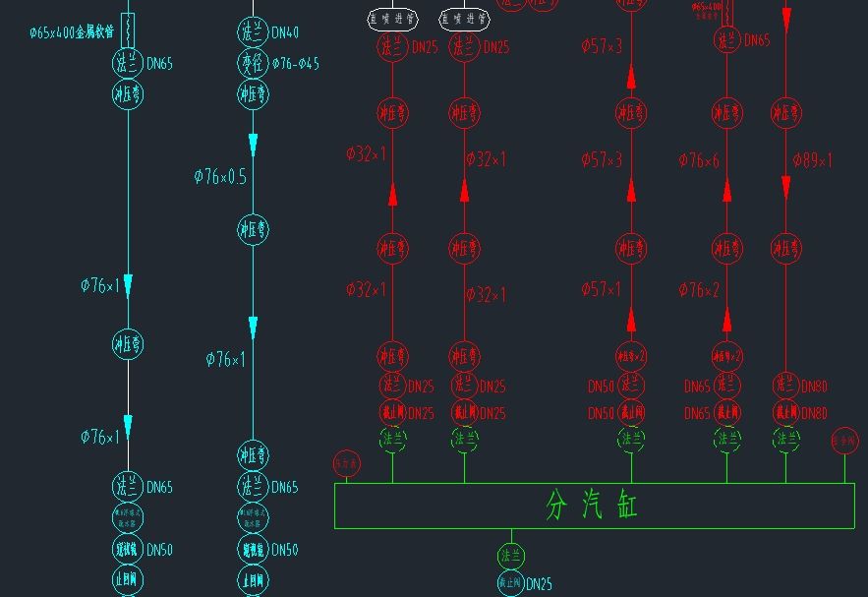Select the Φ65x400金属软管 annotation text
Screen dimensions: 868x597
pyautogui.click(x=72, y=32)
